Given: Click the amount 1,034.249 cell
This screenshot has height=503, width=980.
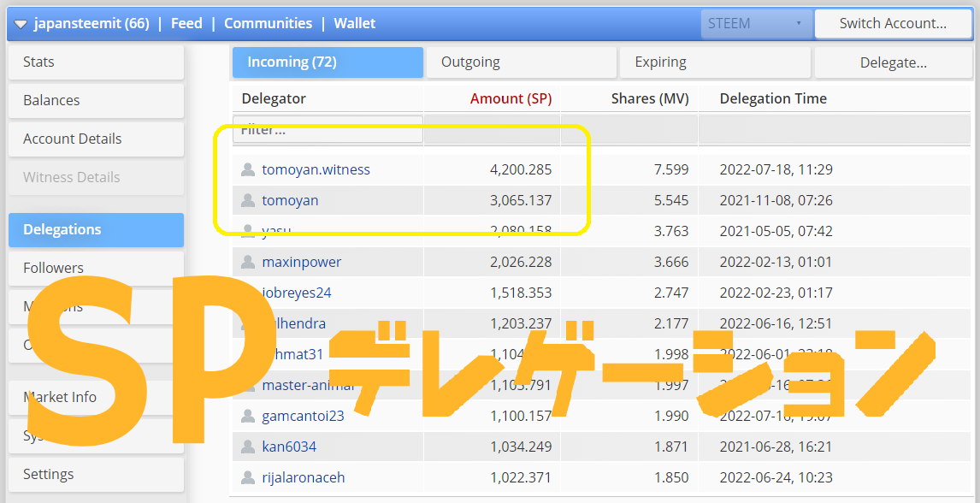Looking at the screenshot, I should pos(521,447).
